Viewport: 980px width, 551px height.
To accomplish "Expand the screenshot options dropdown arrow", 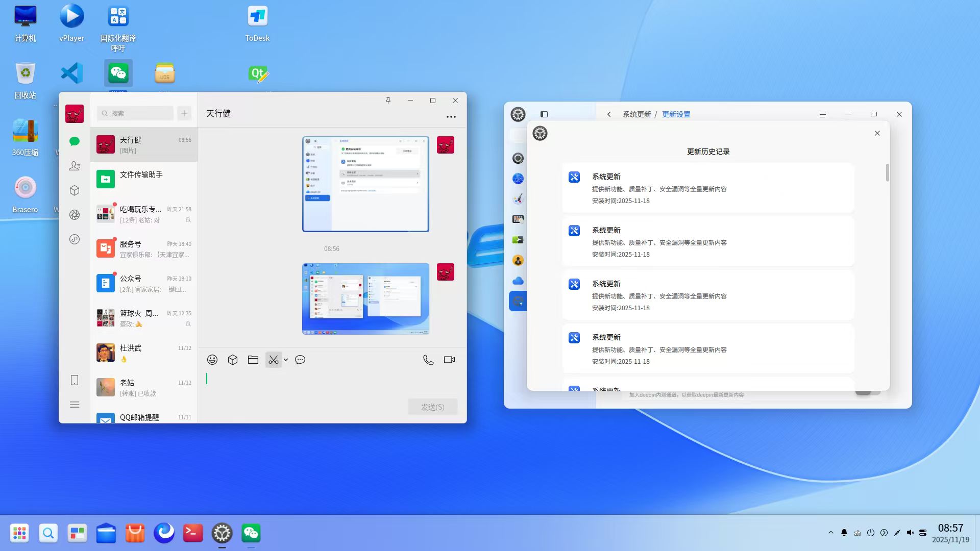I will 286,360.
